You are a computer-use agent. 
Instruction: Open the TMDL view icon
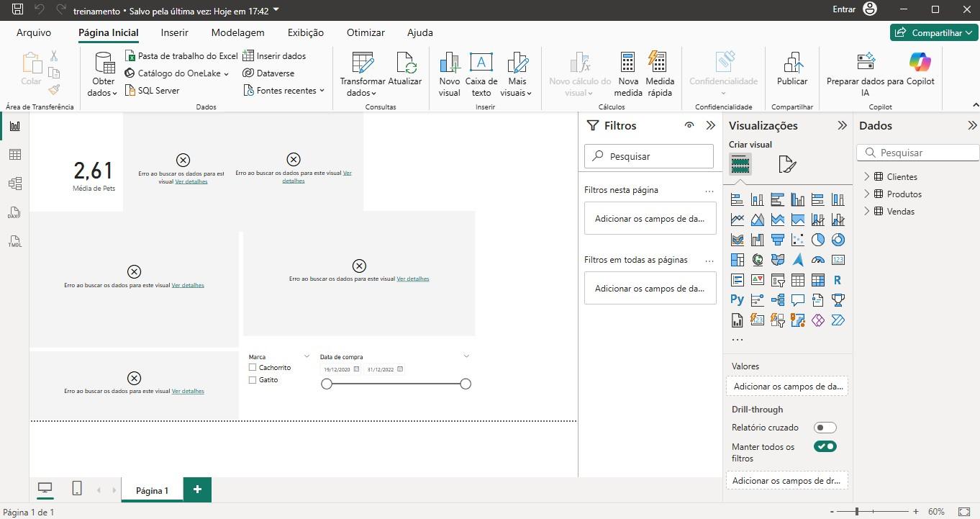(15, 242)
